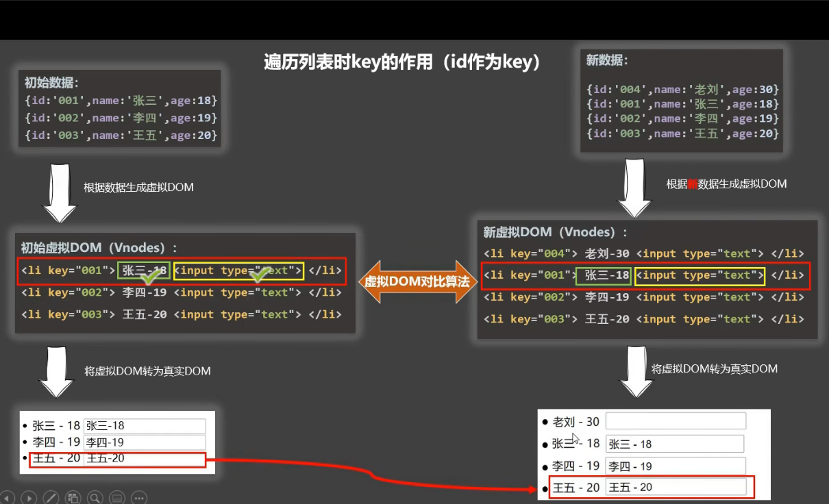Select the id:'002' 李四 row in 初始数据
This screenshot has width=829, height=504.
(121, 118)
